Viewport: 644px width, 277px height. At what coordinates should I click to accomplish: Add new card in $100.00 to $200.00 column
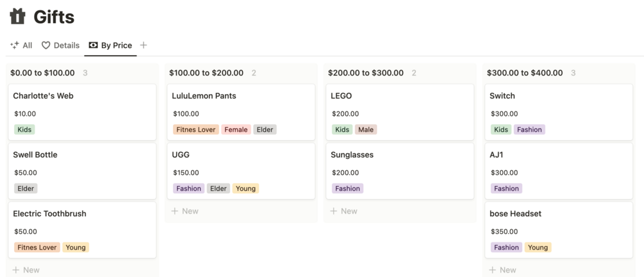pyautogui.click(x=185, y=211)
